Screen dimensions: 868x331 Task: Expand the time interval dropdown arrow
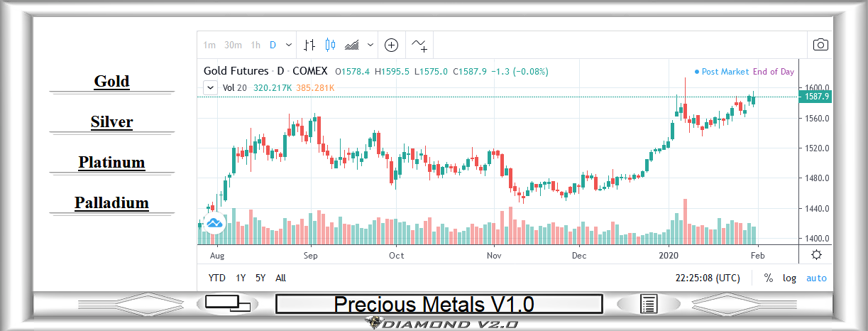[288, 45]
